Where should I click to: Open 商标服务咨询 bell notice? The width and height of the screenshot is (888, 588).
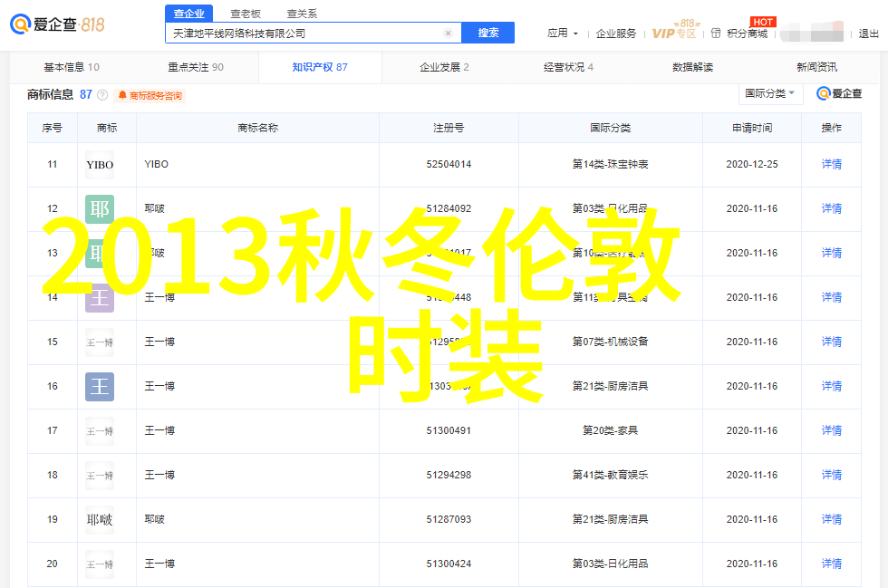pos(150,96)
